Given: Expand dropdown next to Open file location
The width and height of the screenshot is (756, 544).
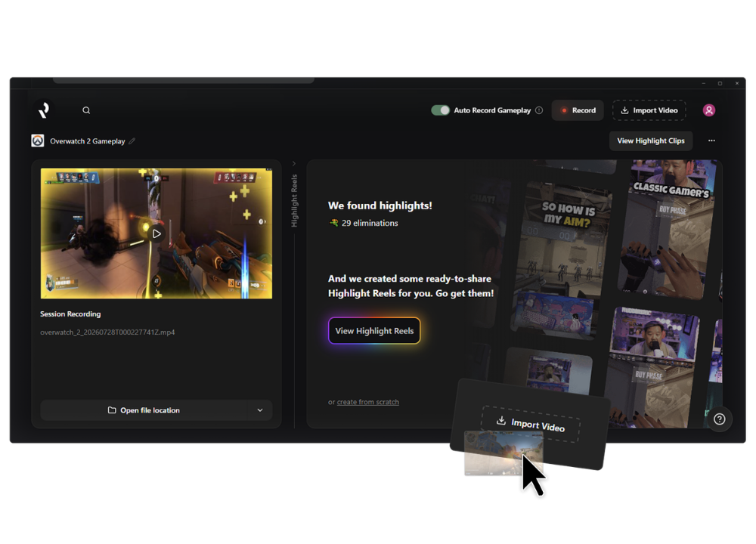Looking at the screenshot, I should (x=260, y=410).
